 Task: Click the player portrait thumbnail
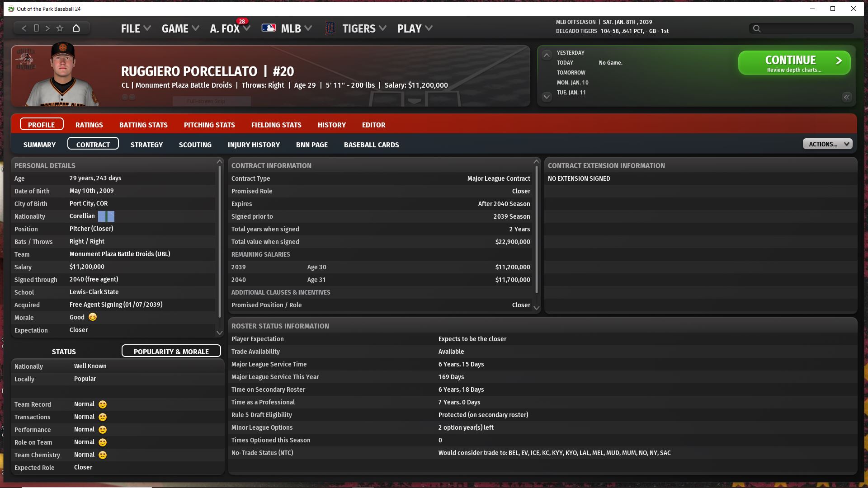[62, 75]
